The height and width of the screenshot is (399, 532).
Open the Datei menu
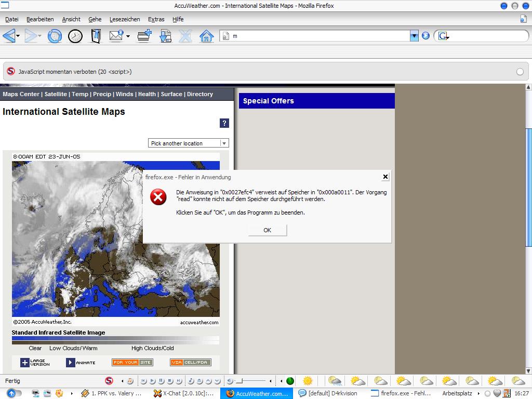point(12,19)
